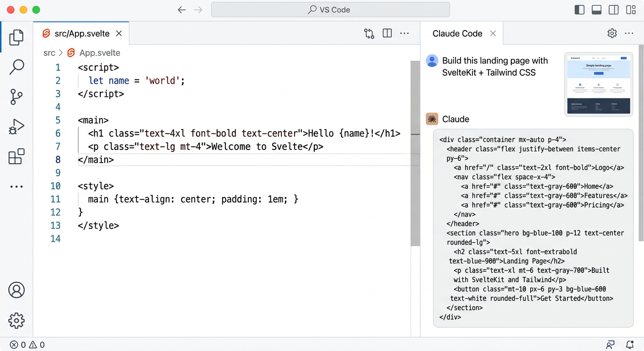The height and width of the screenshot is (351, 644).
Task: Click the open changes compare icon
Action: (x=369, y=33)
